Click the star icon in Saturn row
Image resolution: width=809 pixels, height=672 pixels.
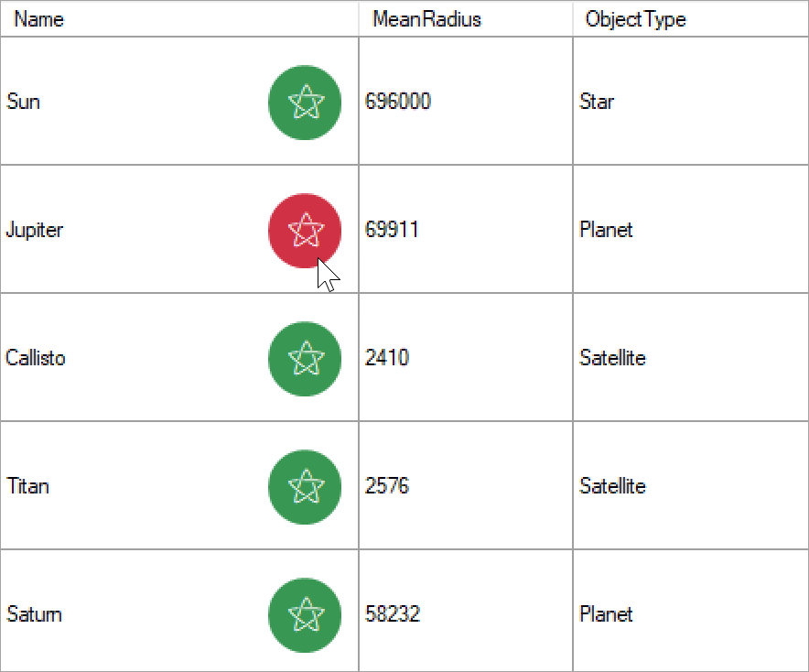tap(305, 614)
